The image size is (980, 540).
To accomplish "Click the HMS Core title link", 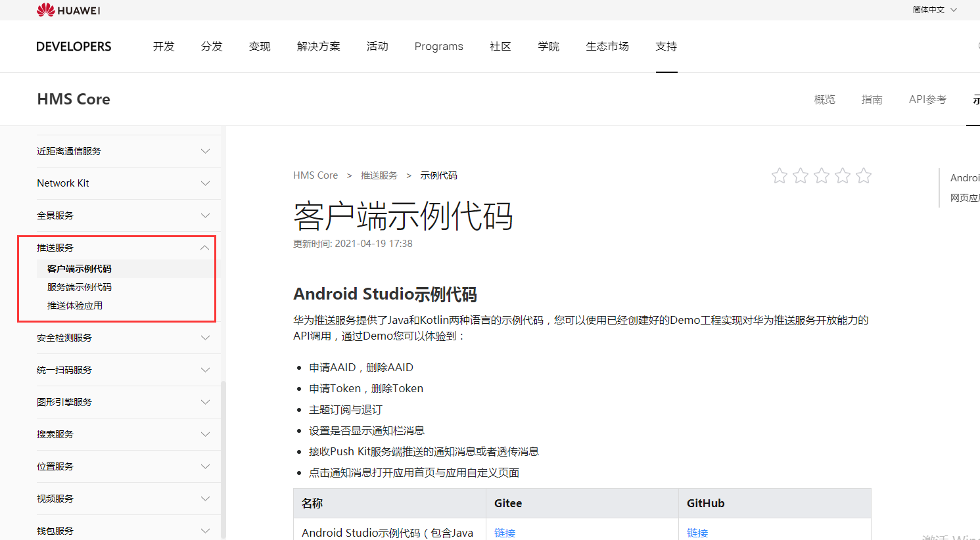I will coord(74,99).
